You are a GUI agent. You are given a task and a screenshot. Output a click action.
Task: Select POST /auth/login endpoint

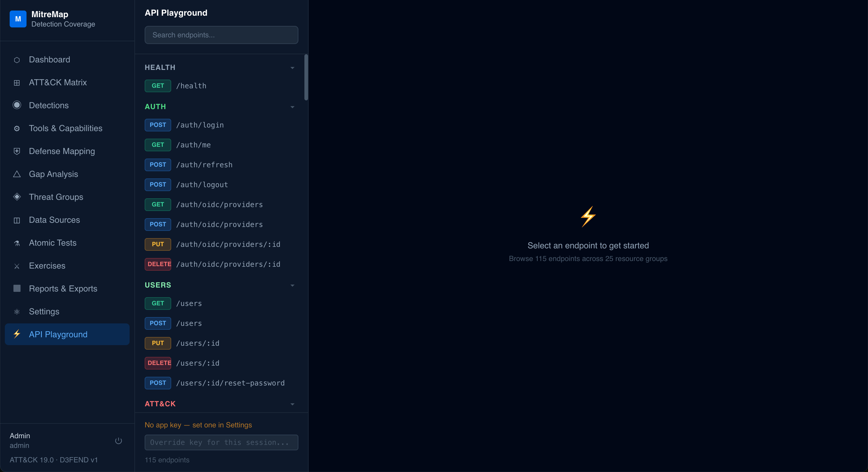pyautogui.click(x=222, y=125)
